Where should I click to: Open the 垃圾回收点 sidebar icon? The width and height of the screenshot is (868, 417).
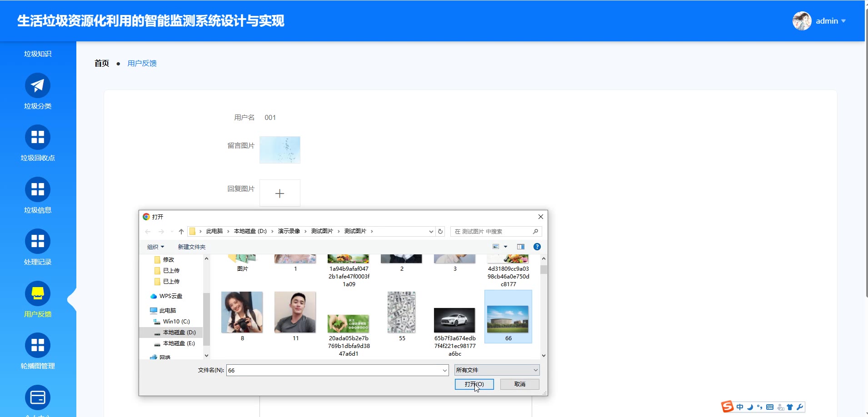(37, 137)
